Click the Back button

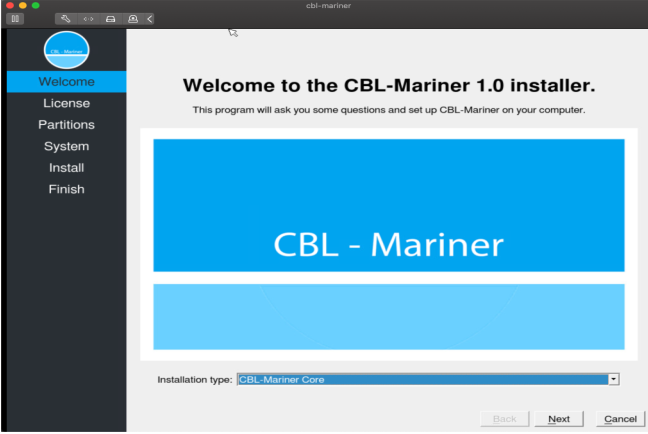pos(505,419)
